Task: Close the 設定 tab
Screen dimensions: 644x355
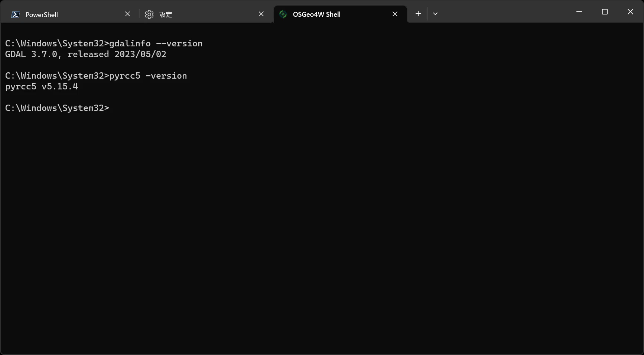Action: click(x=261, y=14)
